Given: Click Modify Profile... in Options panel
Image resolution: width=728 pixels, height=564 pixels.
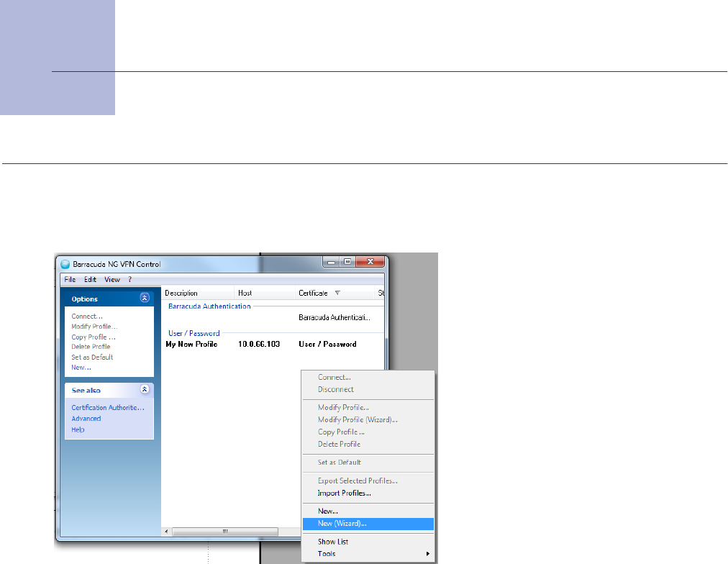Looking at the screenshot, I should click(94, 327).
